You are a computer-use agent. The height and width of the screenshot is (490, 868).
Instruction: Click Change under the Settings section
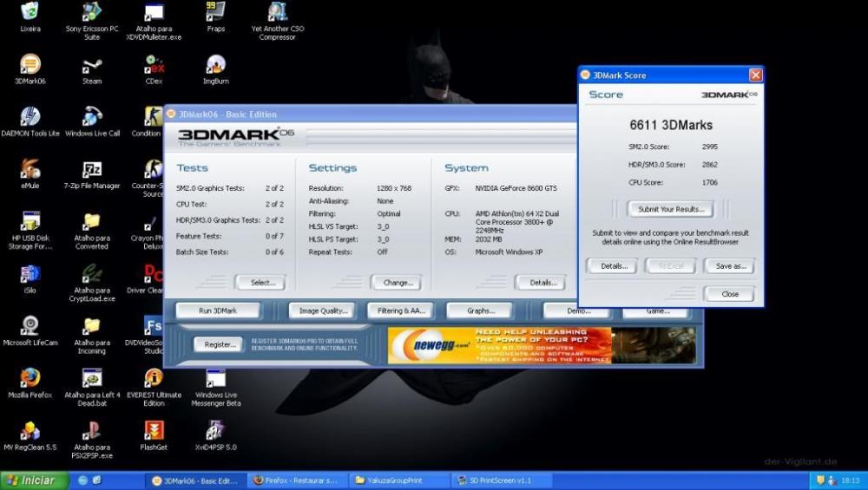point(396,282)
